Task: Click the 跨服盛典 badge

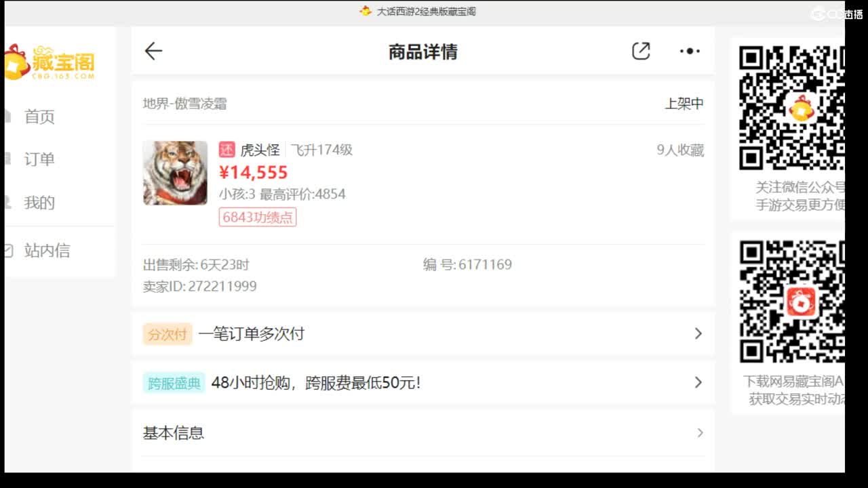Action: [174, 383]
